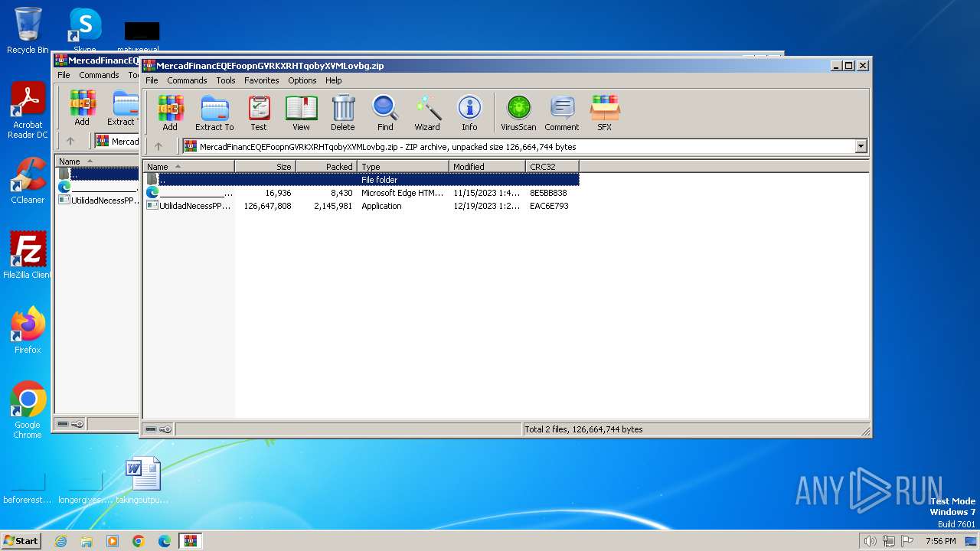Click Name column header in the background window
The image size is (980, 551).
point(98,161)
